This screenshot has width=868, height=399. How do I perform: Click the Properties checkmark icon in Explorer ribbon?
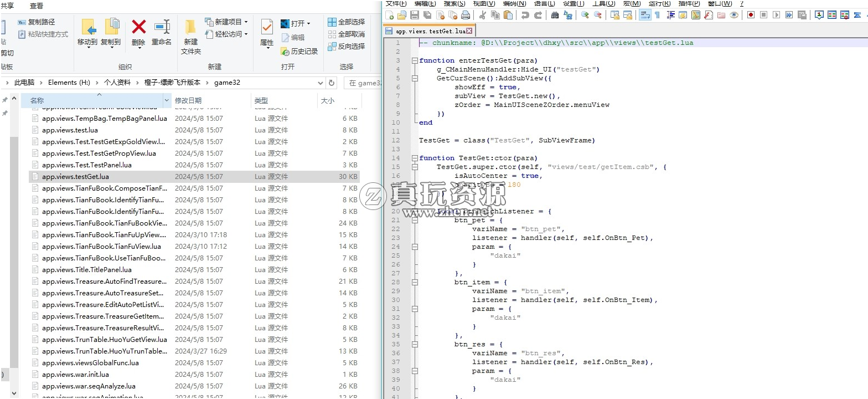(267, 27)
